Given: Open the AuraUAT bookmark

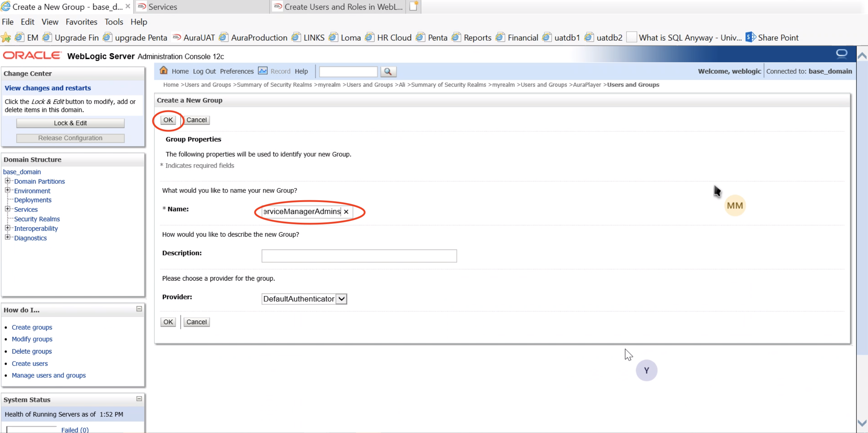Looking at the screenshot, I should tap(194, 37).
